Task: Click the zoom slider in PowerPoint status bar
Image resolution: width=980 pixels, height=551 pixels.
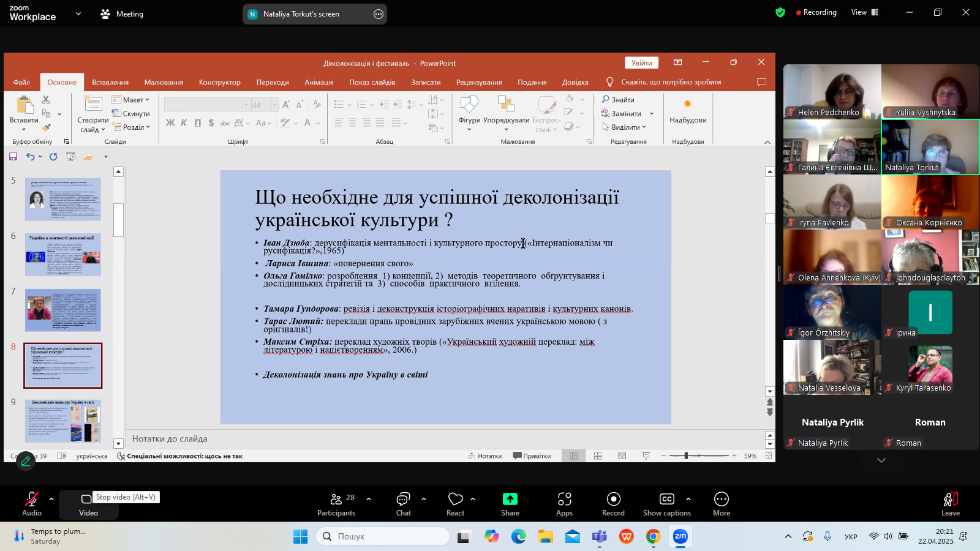Action: (x=687, y=456)
